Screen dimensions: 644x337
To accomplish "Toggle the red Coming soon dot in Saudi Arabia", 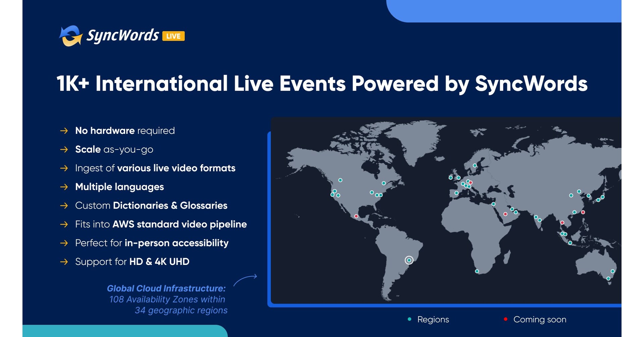I will point(505,214).
